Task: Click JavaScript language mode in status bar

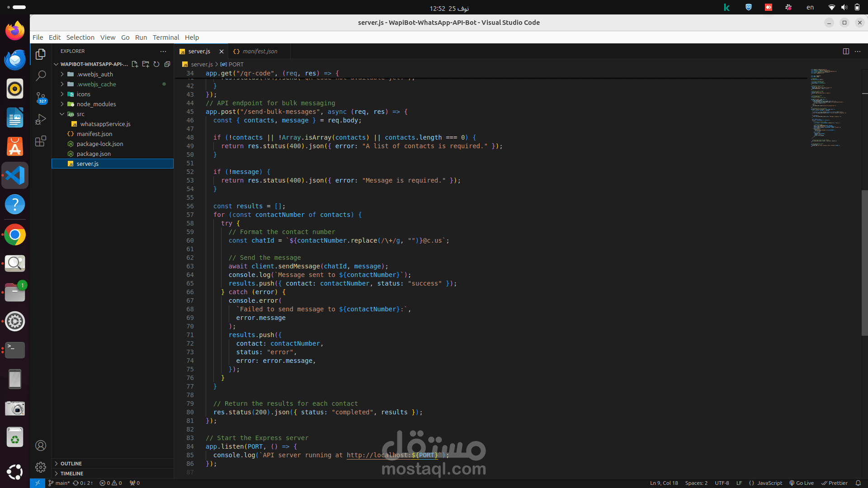Action: pos(769,483)
